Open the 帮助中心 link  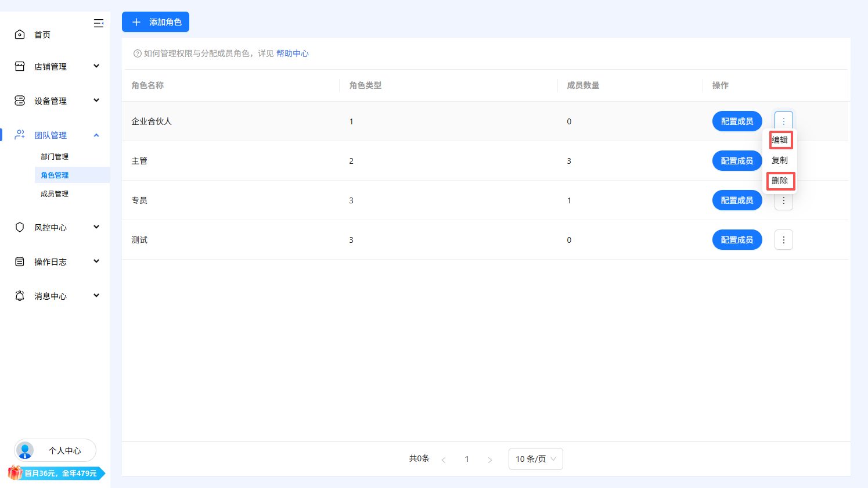click(x=293, y=53)
